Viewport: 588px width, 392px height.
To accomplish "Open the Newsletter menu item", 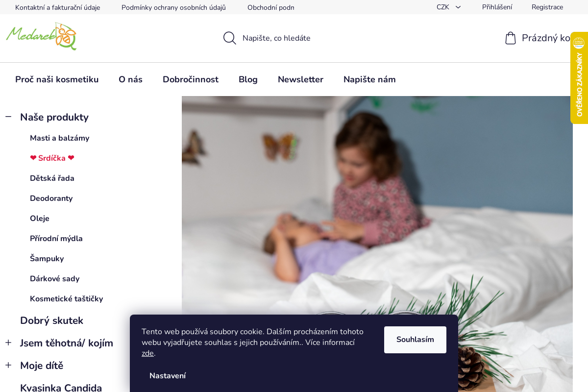I will coord(300,79).
